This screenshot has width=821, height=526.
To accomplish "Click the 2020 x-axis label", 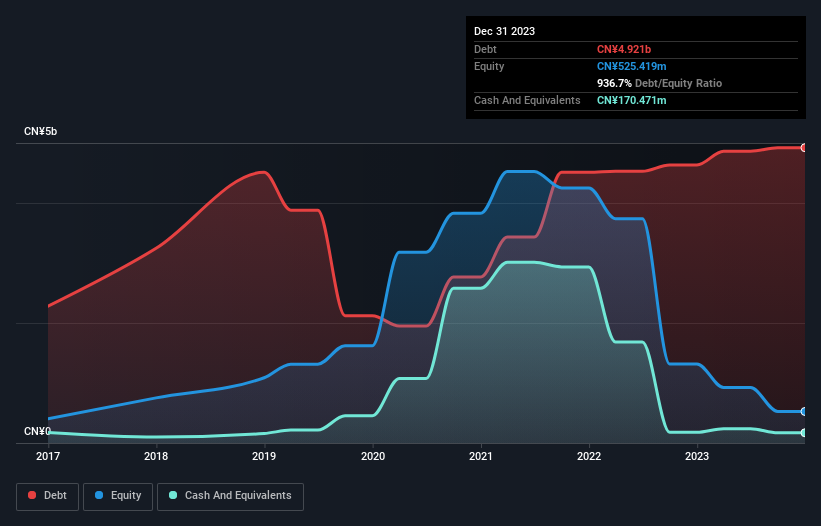I will tap(373, 456).
